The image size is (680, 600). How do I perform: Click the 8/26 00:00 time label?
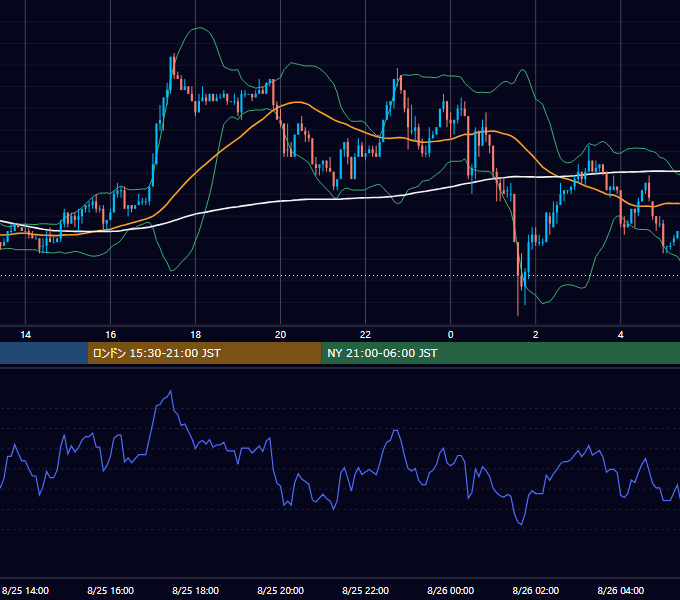coord(451,590)
